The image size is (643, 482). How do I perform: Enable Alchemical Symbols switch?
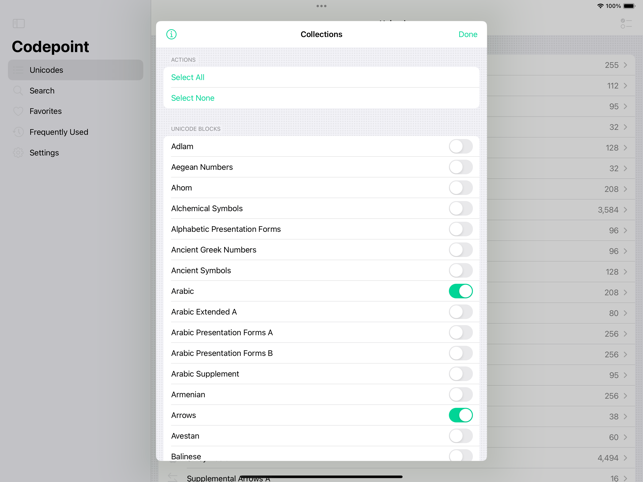[x=461, y=208]
